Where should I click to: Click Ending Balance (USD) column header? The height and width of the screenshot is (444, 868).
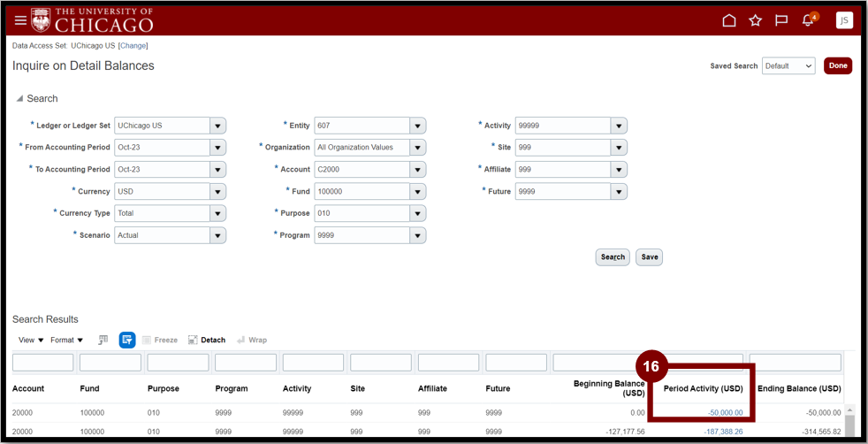pos(799,388)
